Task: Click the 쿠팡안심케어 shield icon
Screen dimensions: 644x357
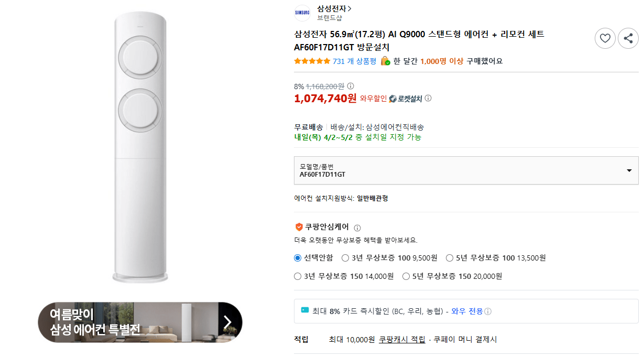Action: 299,228
